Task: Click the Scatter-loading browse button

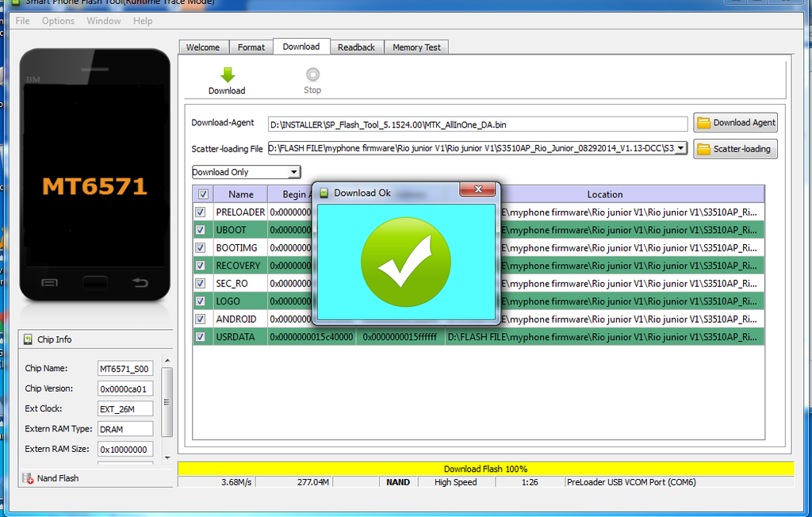Action: [736, 148]
